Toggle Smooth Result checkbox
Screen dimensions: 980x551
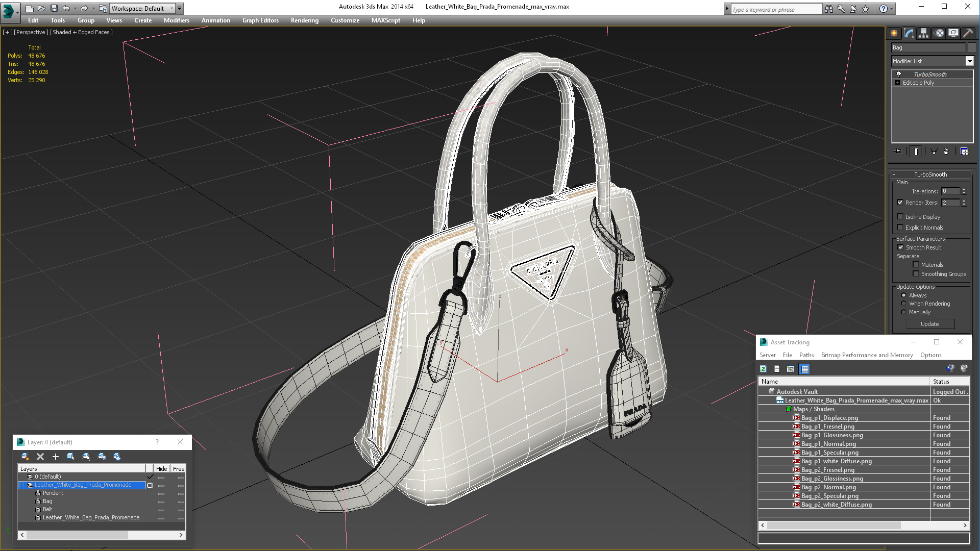901,247
